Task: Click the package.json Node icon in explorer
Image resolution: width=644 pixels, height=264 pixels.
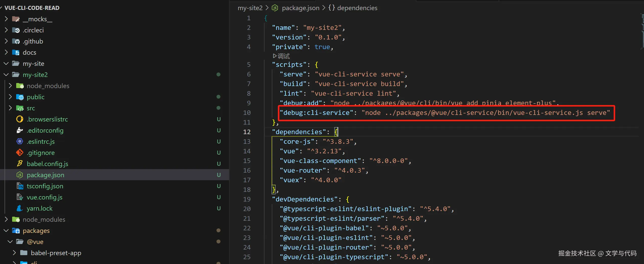Action: pyautogui.click(x=20, y=175)
